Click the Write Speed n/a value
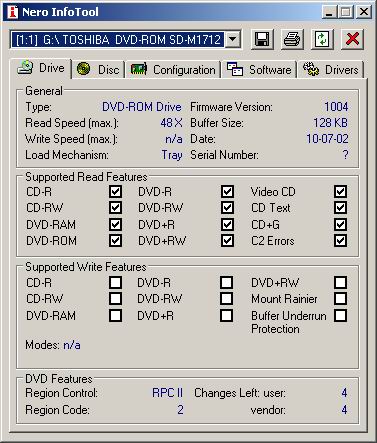 [174, 139]
